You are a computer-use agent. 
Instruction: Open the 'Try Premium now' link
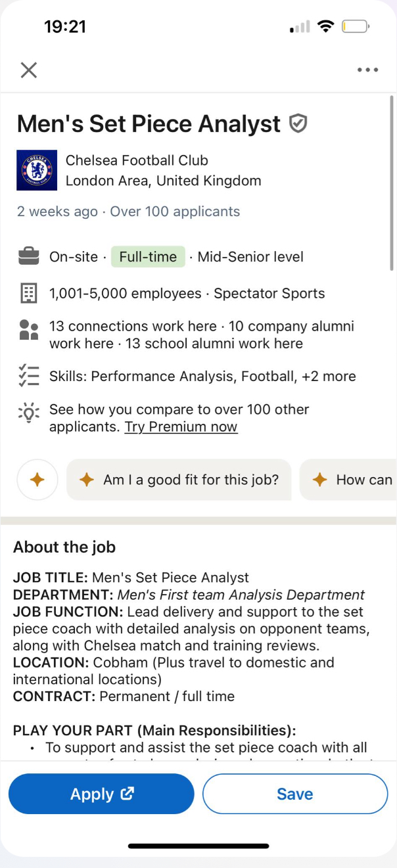pos(181,426)
